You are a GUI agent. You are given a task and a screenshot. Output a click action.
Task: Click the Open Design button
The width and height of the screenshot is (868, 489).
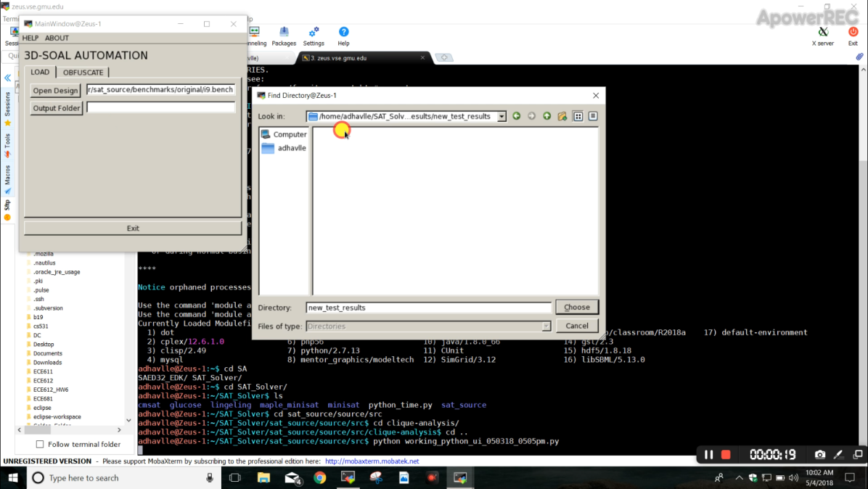[x=55, y=90]
